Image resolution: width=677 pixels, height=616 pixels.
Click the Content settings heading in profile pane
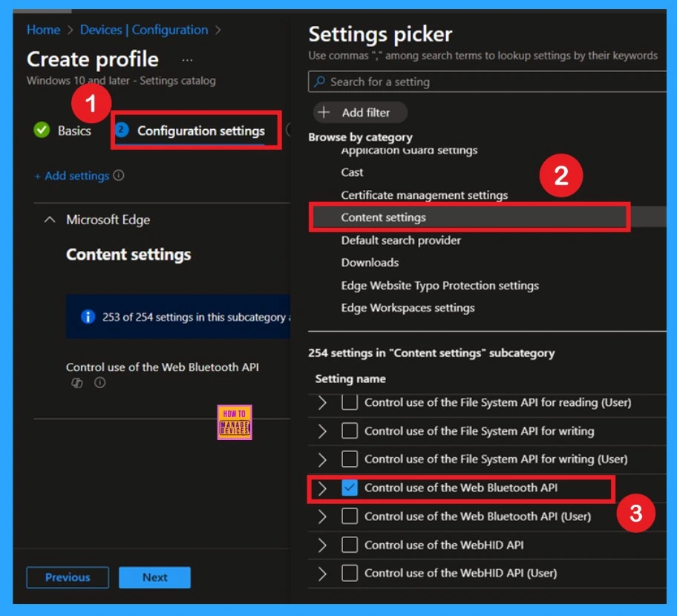point(128,255)
